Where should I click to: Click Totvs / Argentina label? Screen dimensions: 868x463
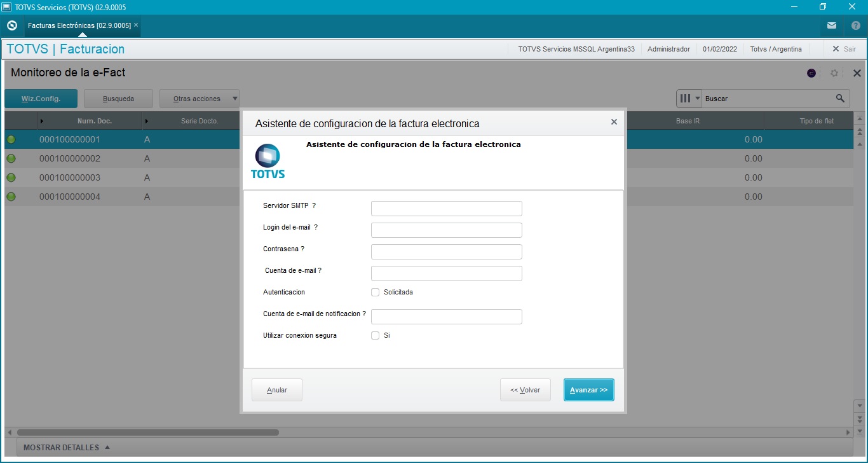pos(776,49)
